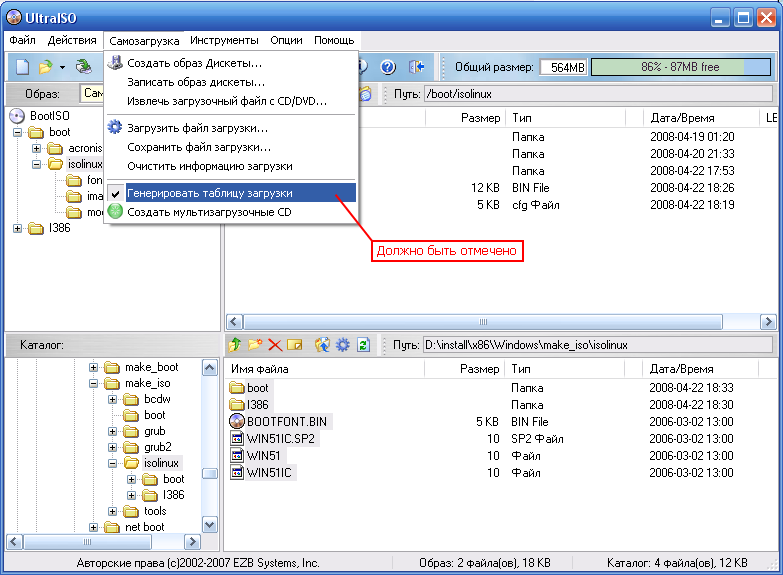
Task: Click the WIN51IC file icon
Action: (x=237, y=472)
